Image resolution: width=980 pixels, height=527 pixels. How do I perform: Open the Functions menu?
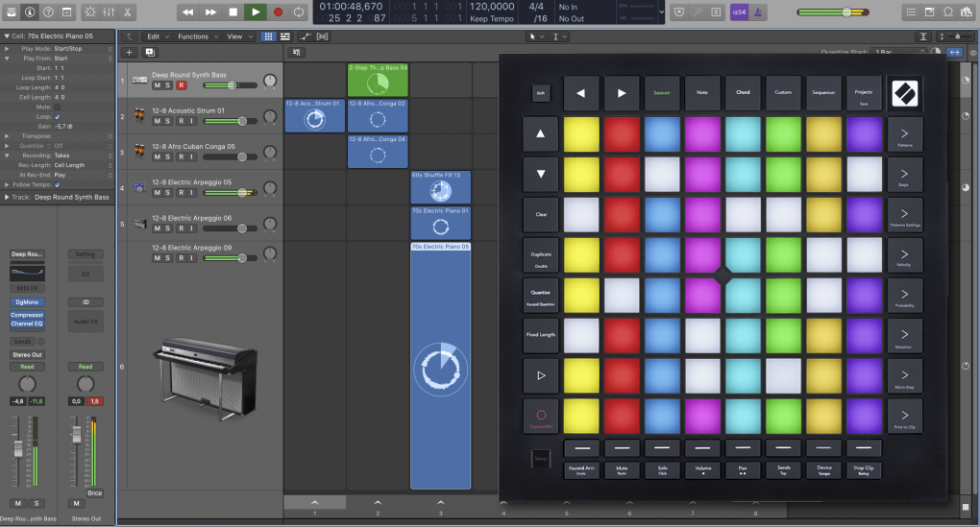197,36
